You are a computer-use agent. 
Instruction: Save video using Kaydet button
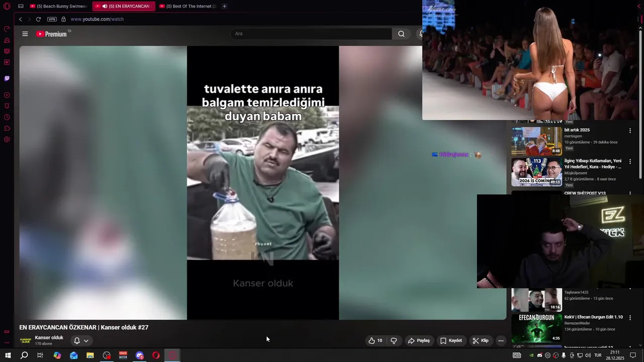pos(451,340)
